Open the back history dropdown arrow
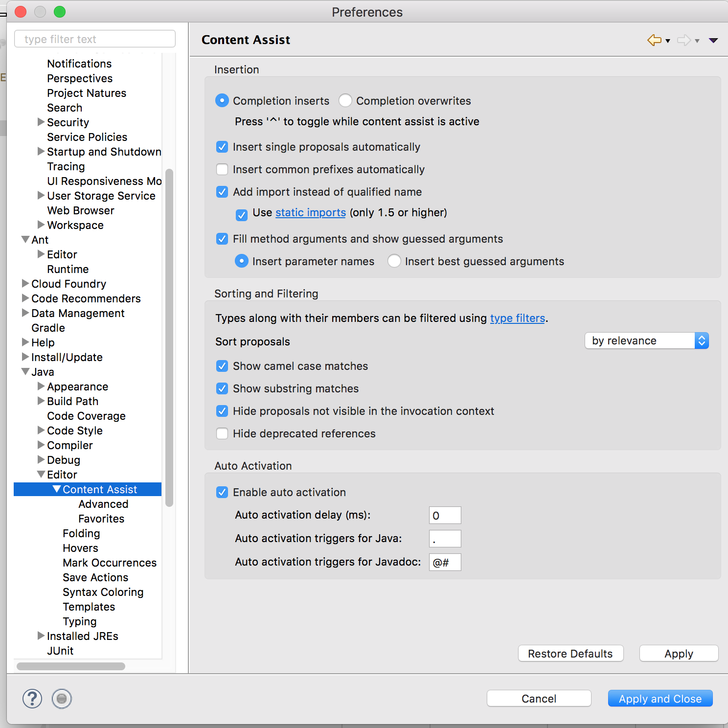Viewport: 728px width, 728px height. pyautogui.click(x=668, y=41)
